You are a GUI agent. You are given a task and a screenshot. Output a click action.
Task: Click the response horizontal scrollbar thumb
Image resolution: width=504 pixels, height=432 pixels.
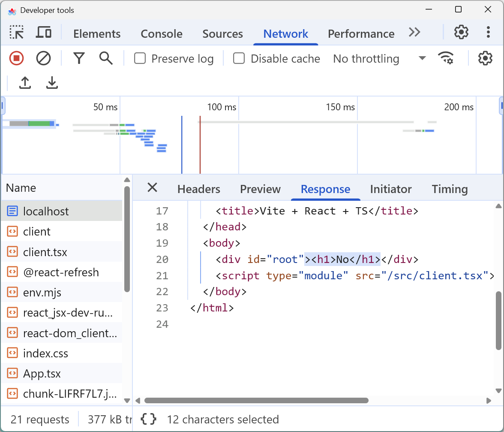coord(256,401)
